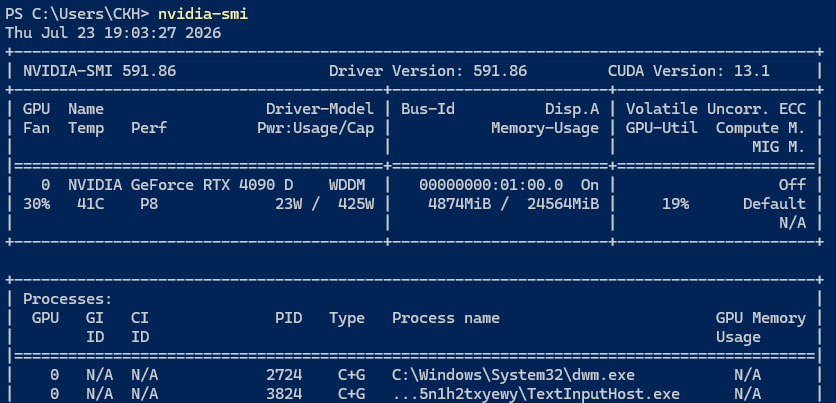The width and height of the screenshot is (836, 403).
Task: Click the nvidia-smi command text
Action: pos(203,14)
